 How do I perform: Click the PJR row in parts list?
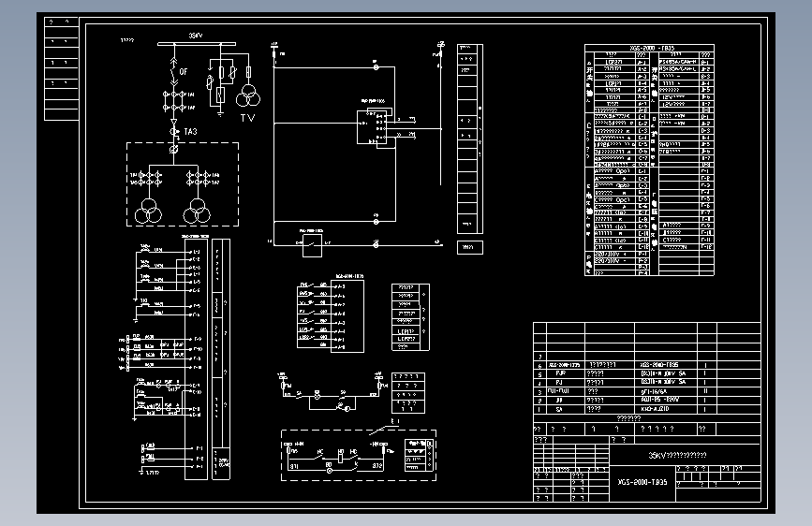647,373
